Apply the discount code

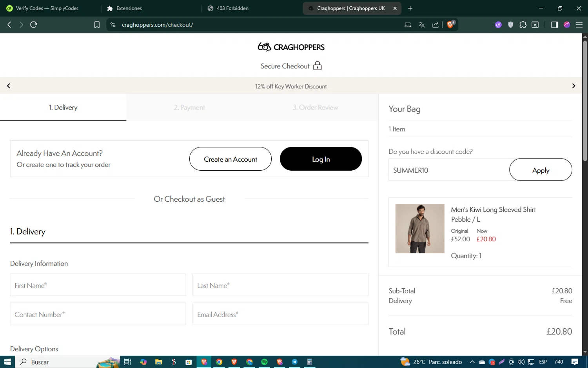[x=541, y=170]
